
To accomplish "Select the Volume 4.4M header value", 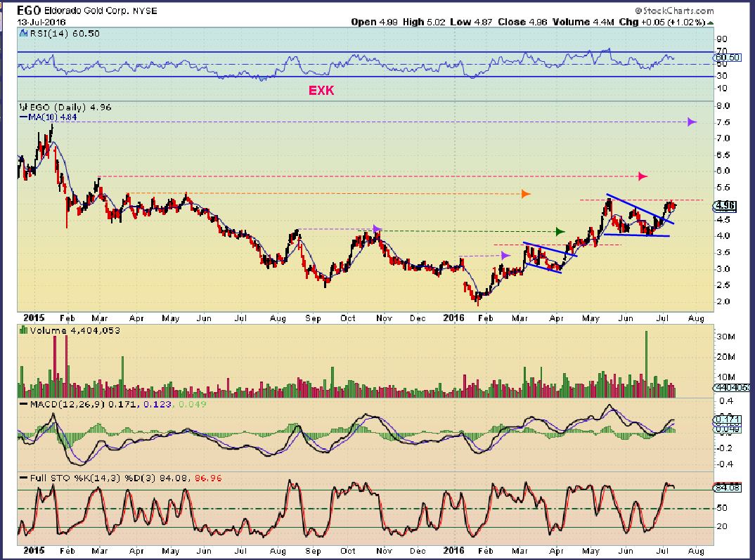I will [x=583, y=22].
